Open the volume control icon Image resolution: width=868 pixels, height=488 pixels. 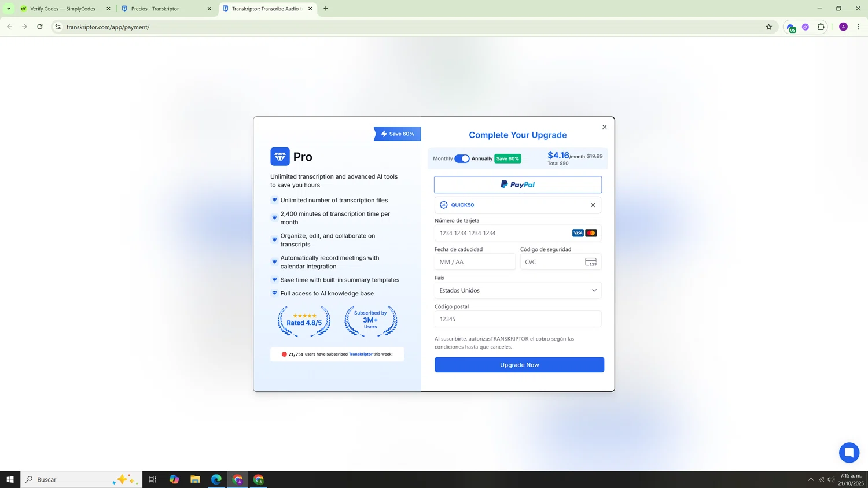[831, 479]
